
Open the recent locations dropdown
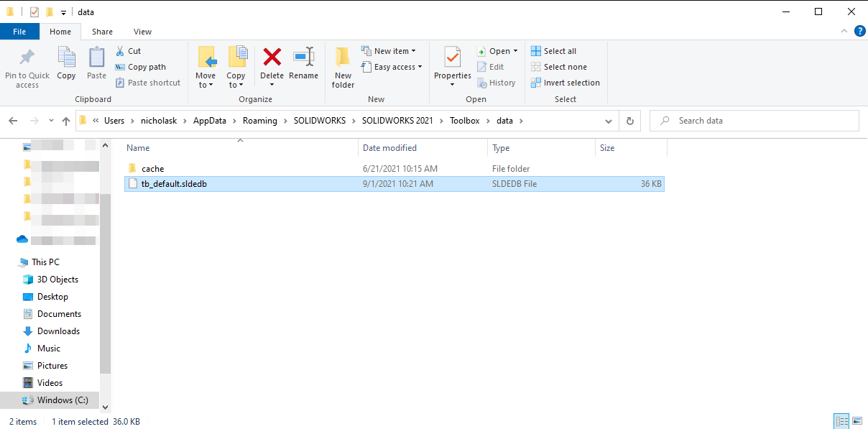[x=51, y=121]
